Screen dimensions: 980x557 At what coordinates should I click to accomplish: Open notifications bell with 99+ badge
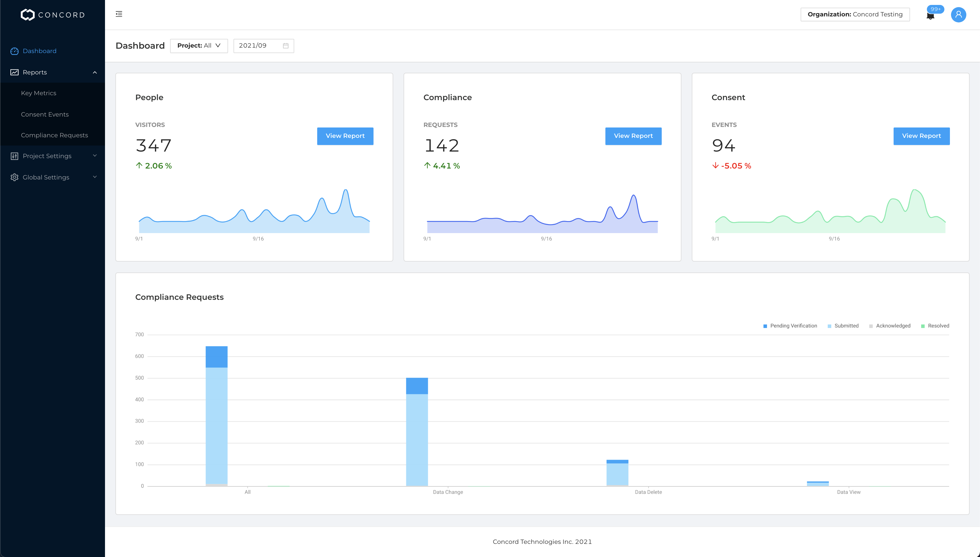[x=930, y=16]
